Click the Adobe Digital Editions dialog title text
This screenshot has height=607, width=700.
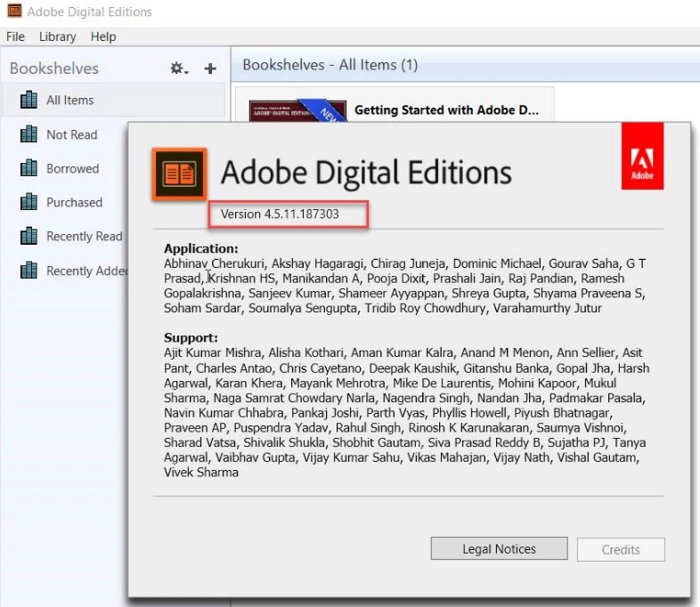click(366, 173)
